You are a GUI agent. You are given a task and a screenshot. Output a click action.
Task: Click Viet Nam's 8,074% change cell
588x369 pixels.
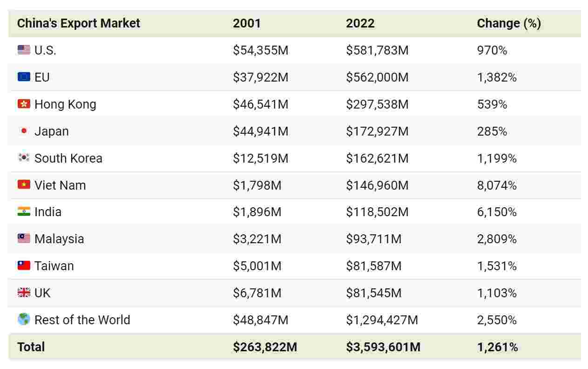click(497, 185)
